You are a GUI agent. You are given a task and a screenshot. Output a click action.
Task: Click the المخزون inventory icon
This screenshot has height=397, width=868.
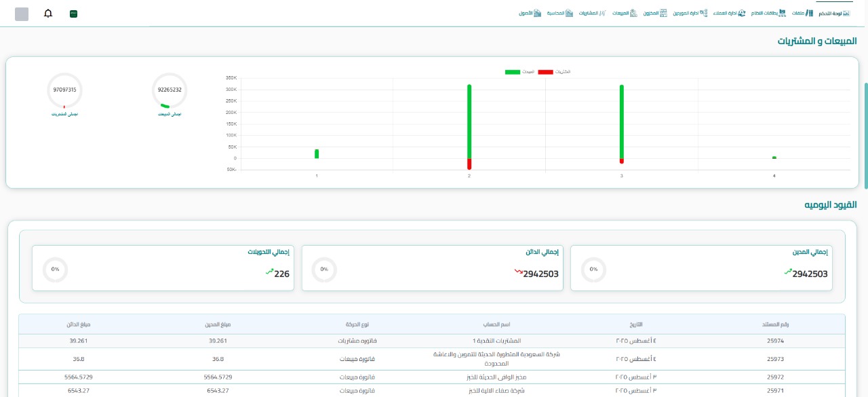coord(663,14)
